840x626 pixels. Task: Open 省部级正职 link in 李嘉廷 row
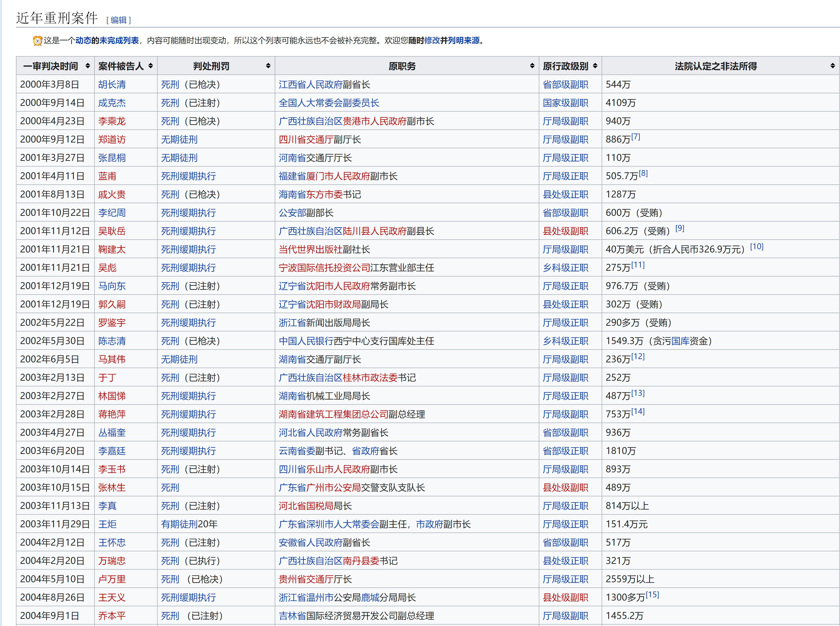point(565,451)
